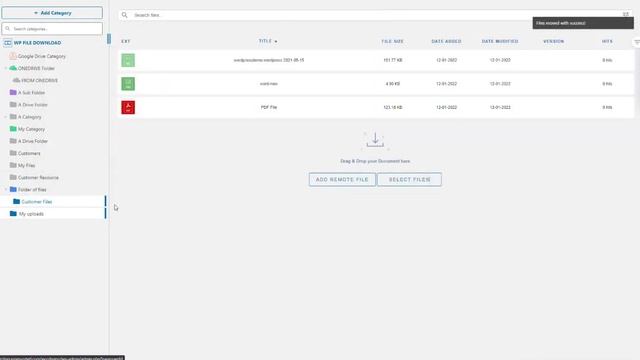Click the file icon for wordpressdemo file
Image resolution: width=640 pixels, height=360 pixels.
[128, 60]
